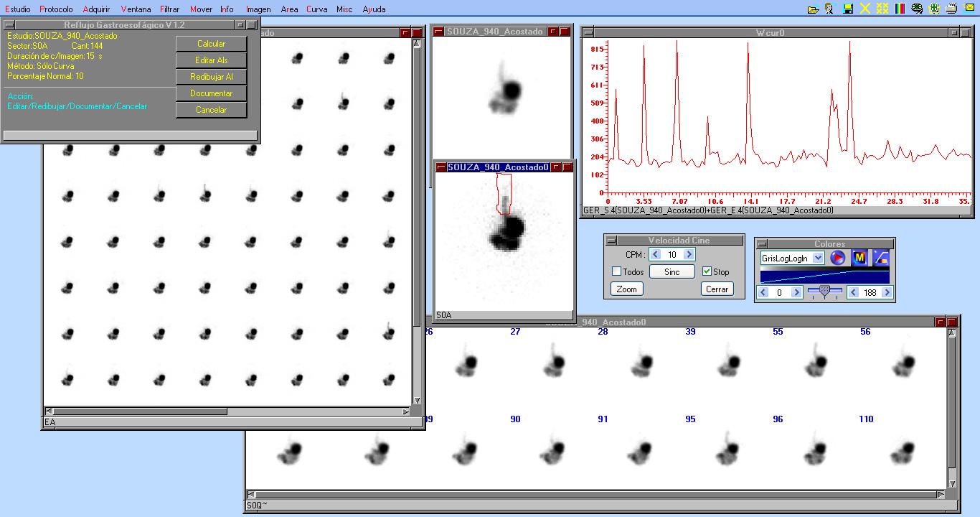The height and width of the screenshot is (517, 980).
Task: Open the GrisLogLogIn color palette dropdown
Action: point(818,258)
